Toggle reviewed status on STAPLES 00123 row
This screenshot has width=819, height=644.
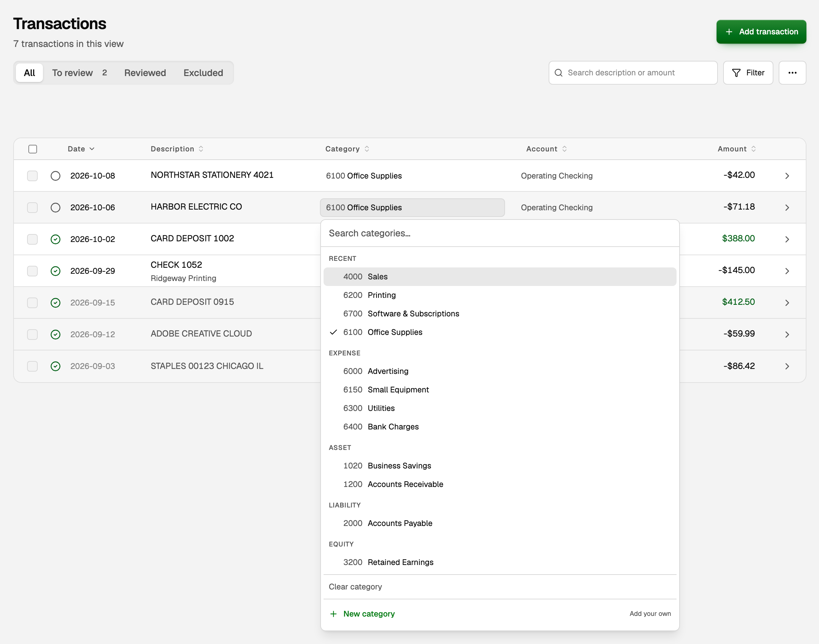tap(56, 366)
